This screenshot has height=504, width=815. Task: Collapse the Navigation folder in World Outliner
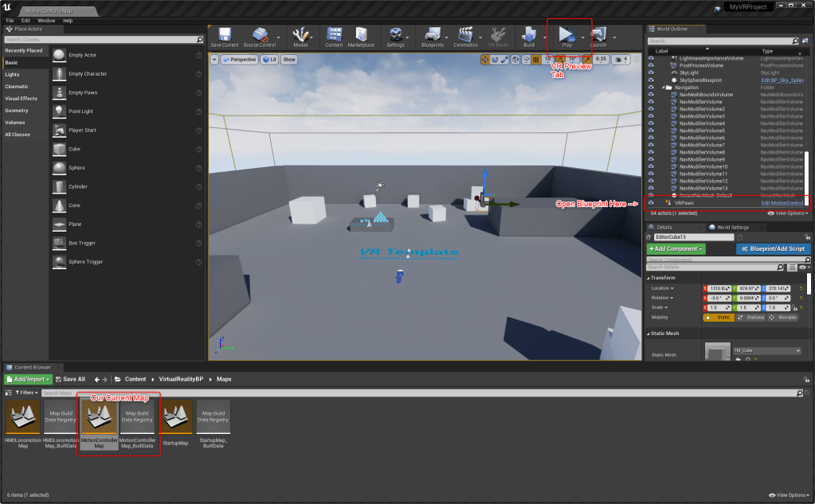coord(663,88)
